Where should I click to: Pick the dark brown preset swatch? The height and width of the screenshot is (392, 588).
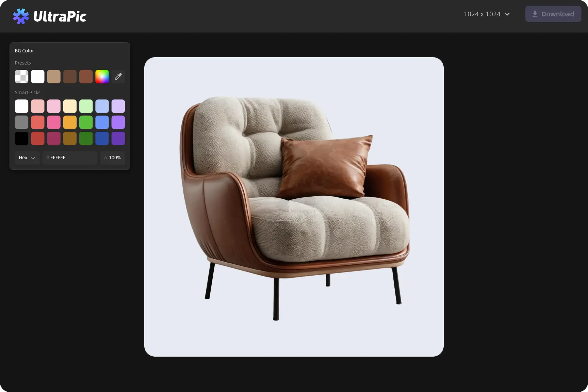coord(70,77)
